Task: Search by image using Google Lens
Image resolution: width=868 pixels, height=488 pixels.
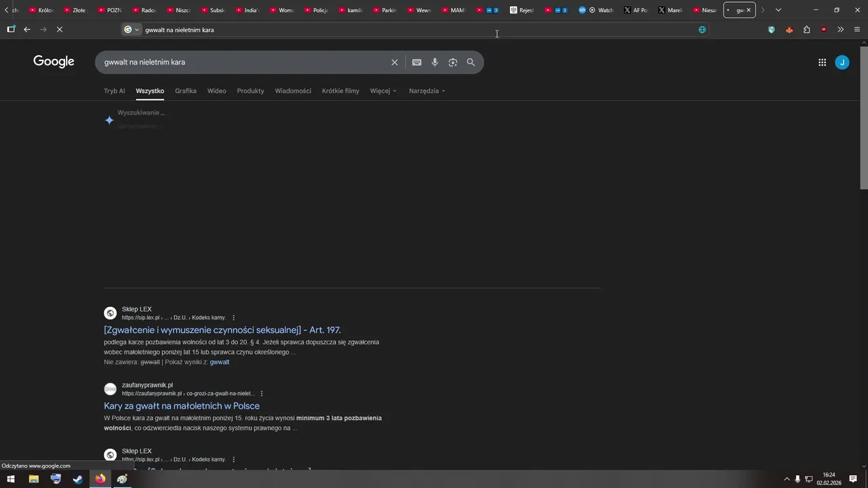Action: tap(453, 62)
